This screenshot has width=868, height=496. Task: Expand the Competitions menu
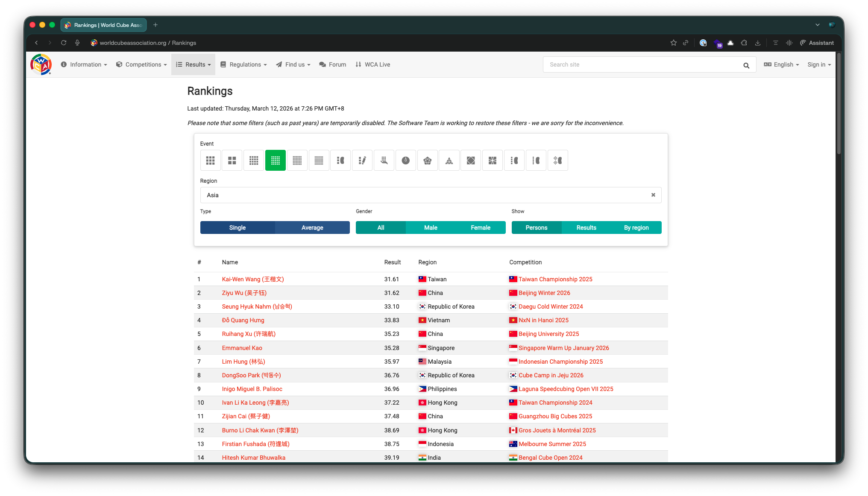pyautogui.click(x=141, y=64)
